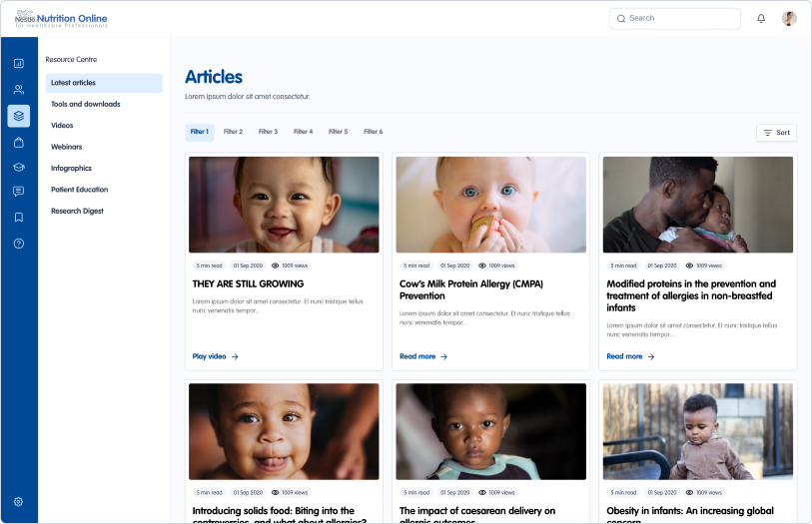
Task: Switch to the Filter 5 tab
Action: coord(338,132)
